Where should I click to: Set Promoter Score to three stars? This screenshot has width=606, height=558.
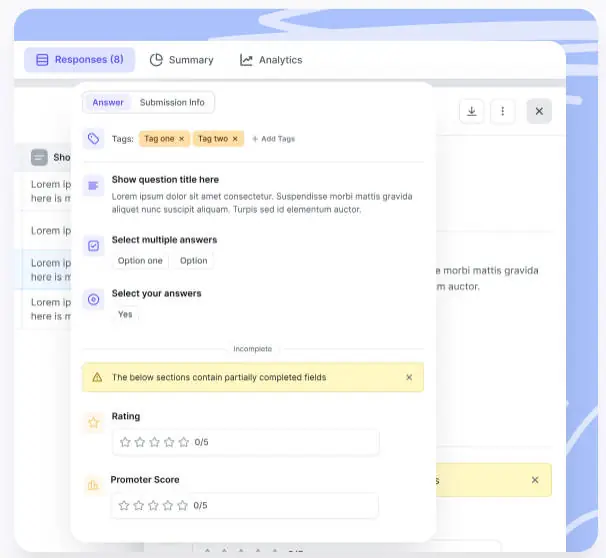click(x=153, y=505)
